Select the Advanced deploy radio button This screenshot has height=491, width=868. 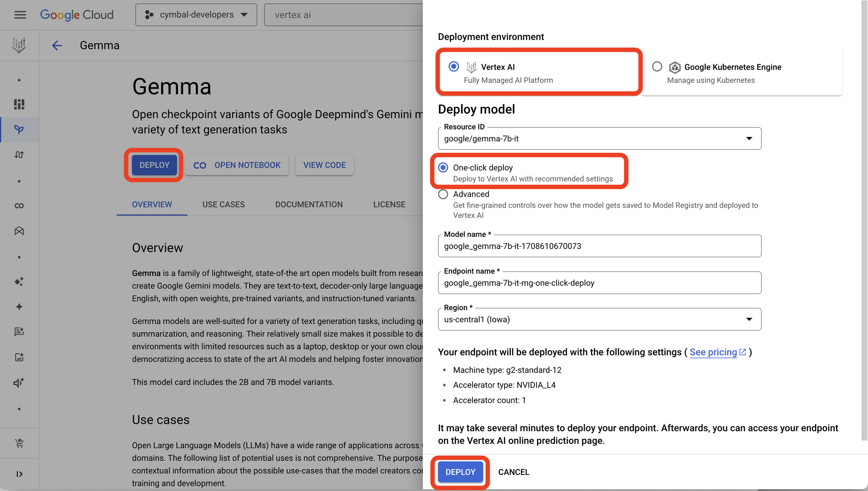coord(443,194)
